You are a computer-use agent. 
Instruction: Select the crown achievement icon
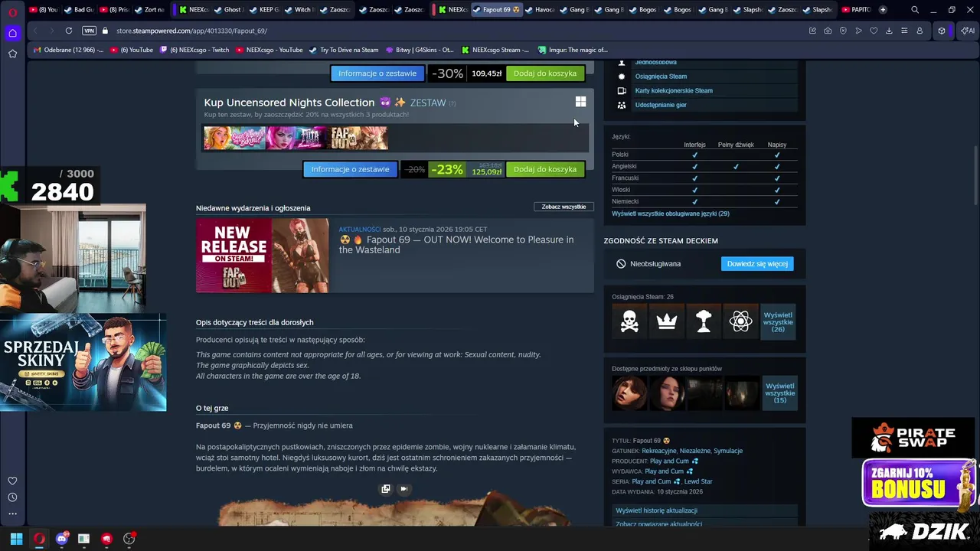tap(667, 322)
